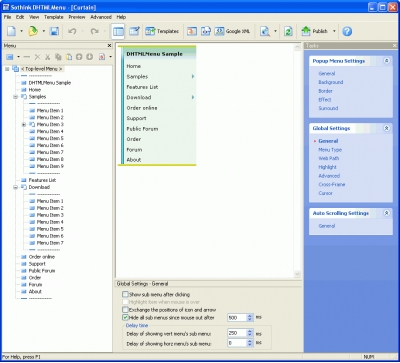400x363 pixels.
Task: Open the Edit menu
Action: point(20,17)
